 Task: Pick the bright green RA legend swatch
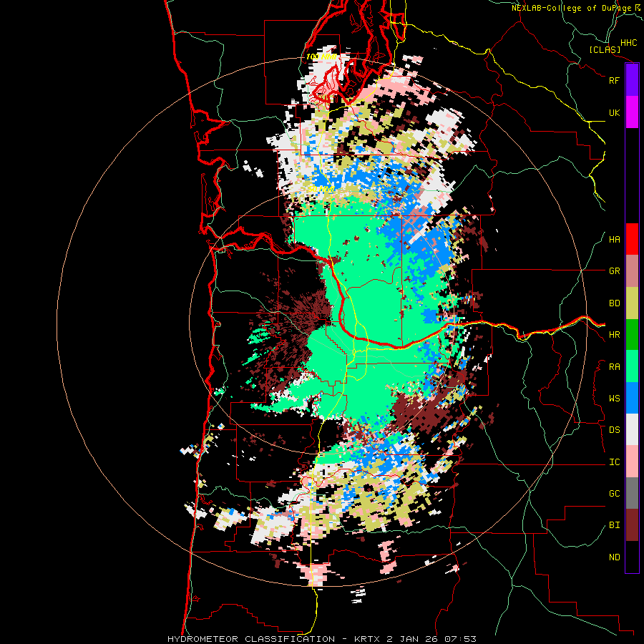click(632, 366)
